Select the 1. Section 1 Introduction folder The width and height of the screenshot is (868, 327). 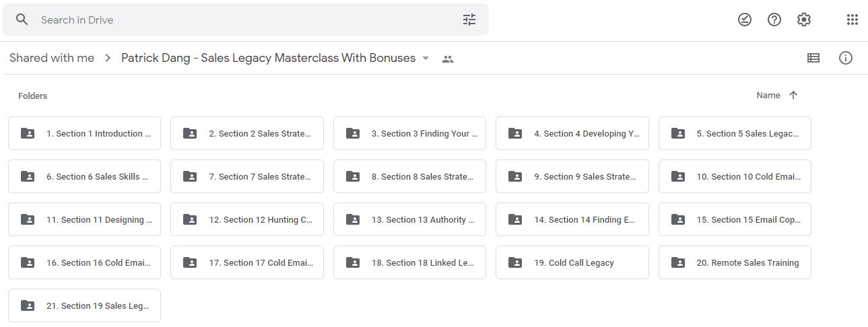[x=84, y=133]
